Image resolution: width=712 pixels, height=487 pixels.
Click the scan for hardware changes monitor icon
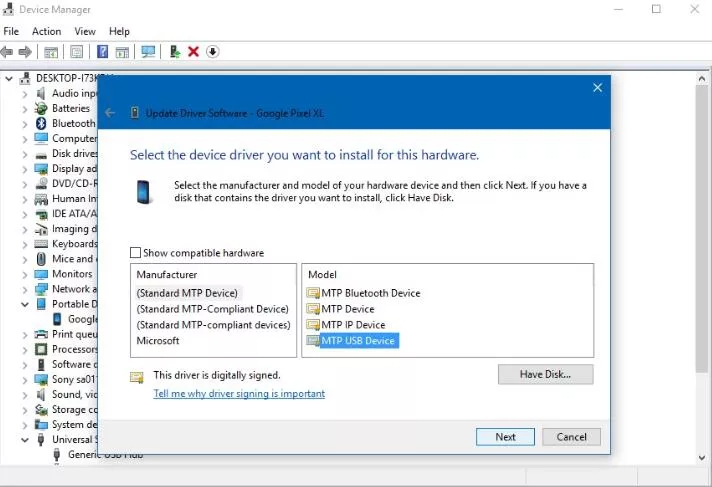coord(148,52)
